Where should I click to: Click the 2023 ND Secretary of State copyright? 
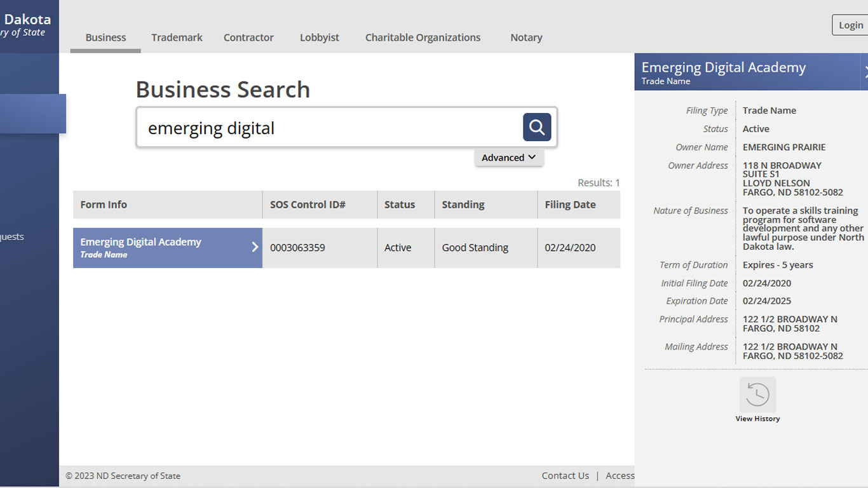[123, 475]
